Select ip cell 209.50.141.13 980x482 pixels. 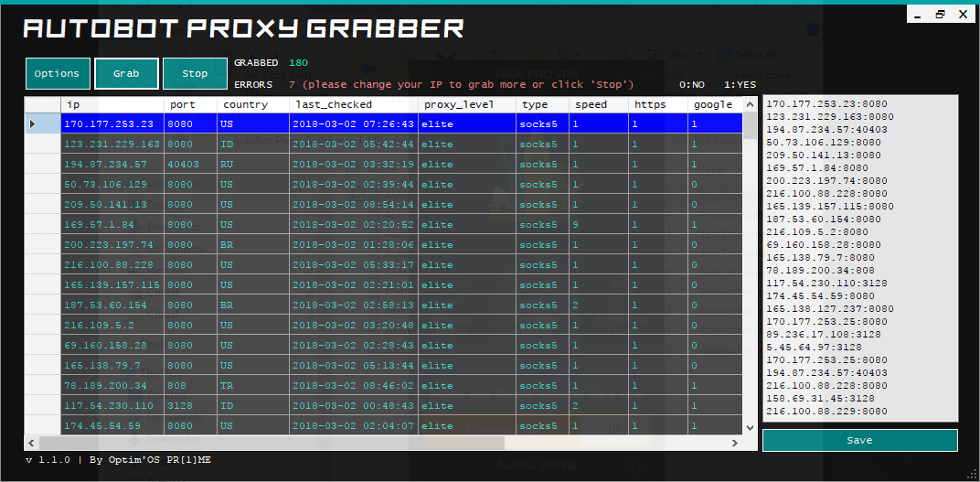[x=112, y=205]
